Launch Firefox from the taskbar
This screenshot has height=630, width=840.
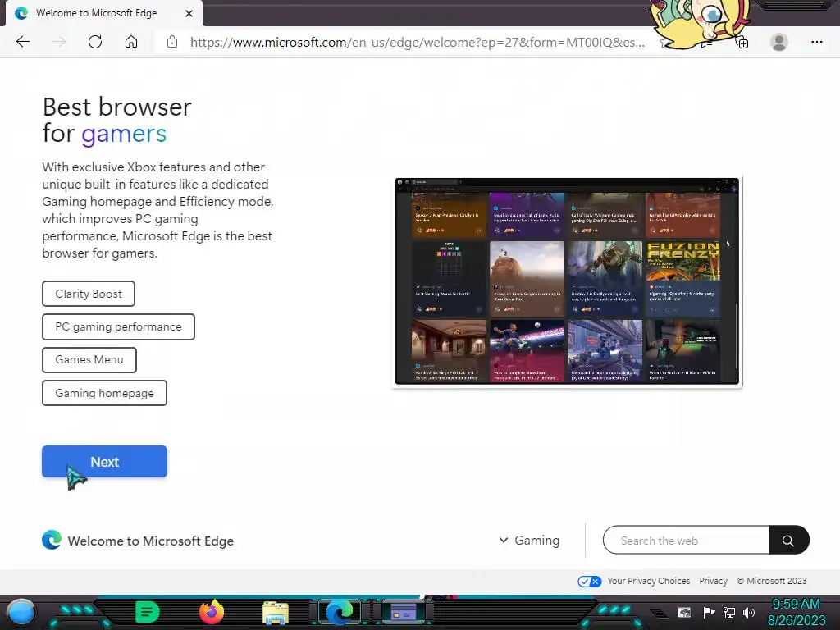pyautogui.click(x=212, y=612)
